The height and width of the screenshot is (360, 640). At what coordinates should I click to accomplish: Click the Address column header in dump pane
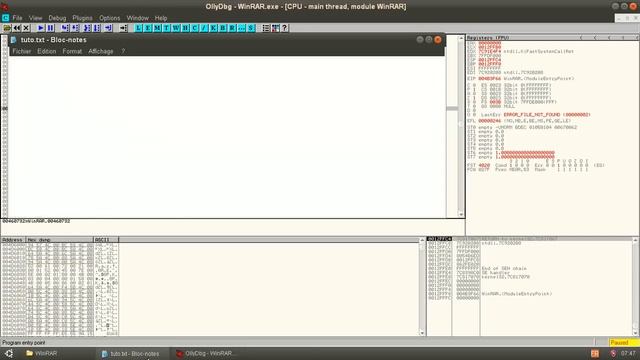pos(13,240)
